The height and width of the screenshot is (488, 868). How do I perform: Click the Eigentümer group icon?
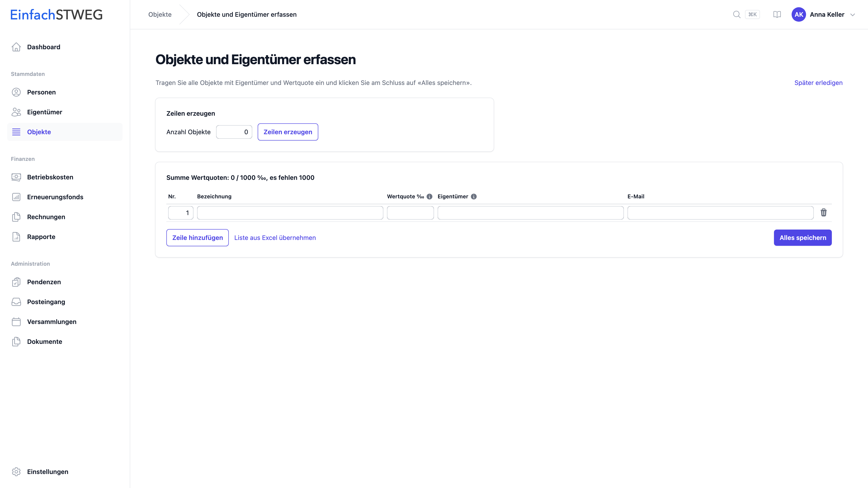tap(16, 112)
